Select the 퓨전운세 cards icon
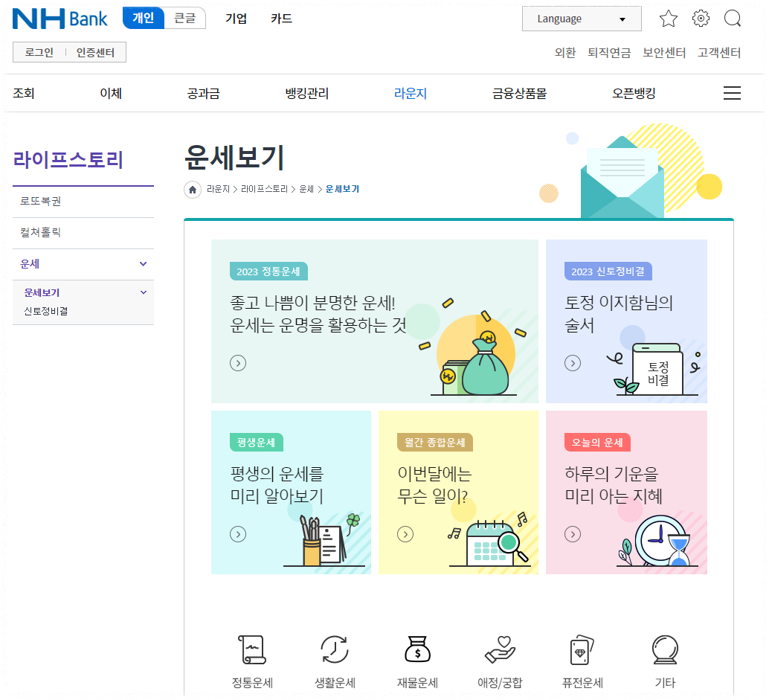This screenshot has height=700, width=769. [582, 649]
